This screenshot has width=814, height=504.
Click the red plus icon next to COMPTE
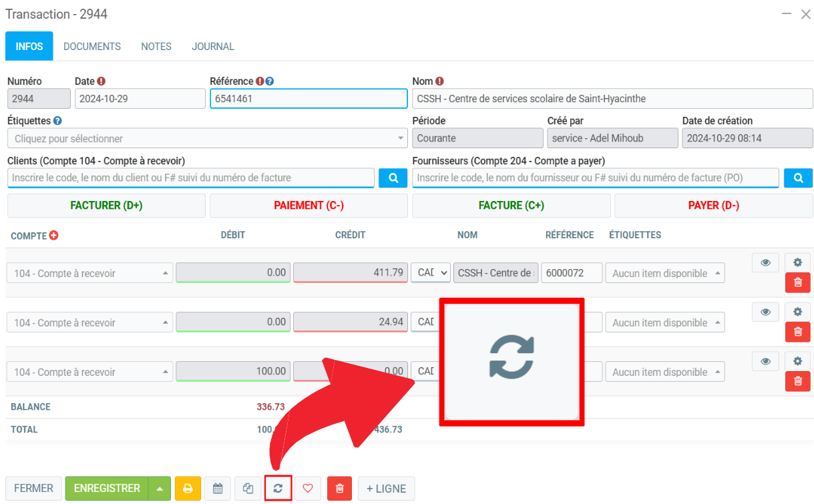[x=54, y=236]
